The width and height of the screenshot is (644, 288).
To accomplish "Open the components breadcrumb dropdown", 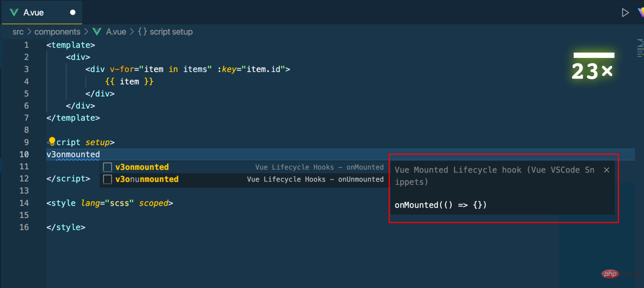I will pyautogui.click(x=58, y=31).
